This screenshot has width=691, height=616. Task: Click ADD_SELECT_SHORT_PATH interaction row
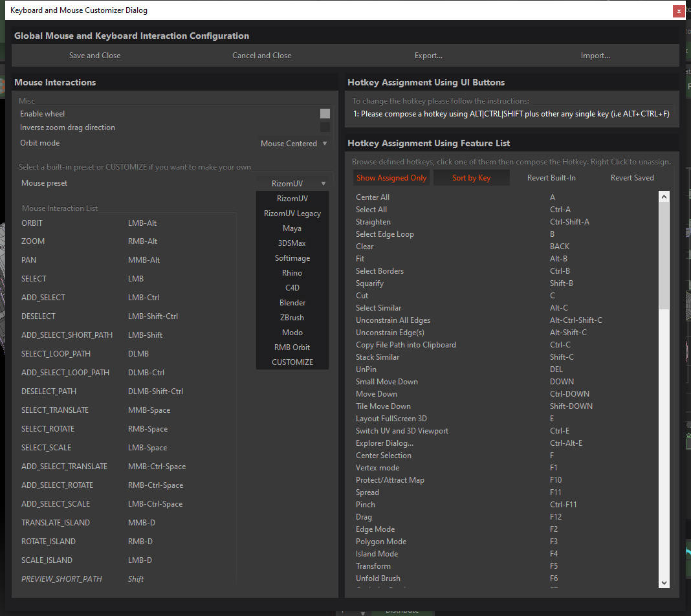(x=128, y=335)
